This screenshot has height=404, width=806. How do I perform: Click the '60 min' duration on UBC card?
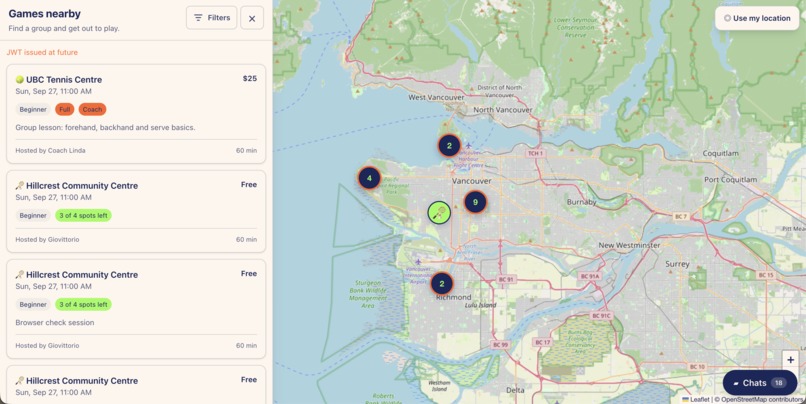pyautogui.click(x=246, y=151)
